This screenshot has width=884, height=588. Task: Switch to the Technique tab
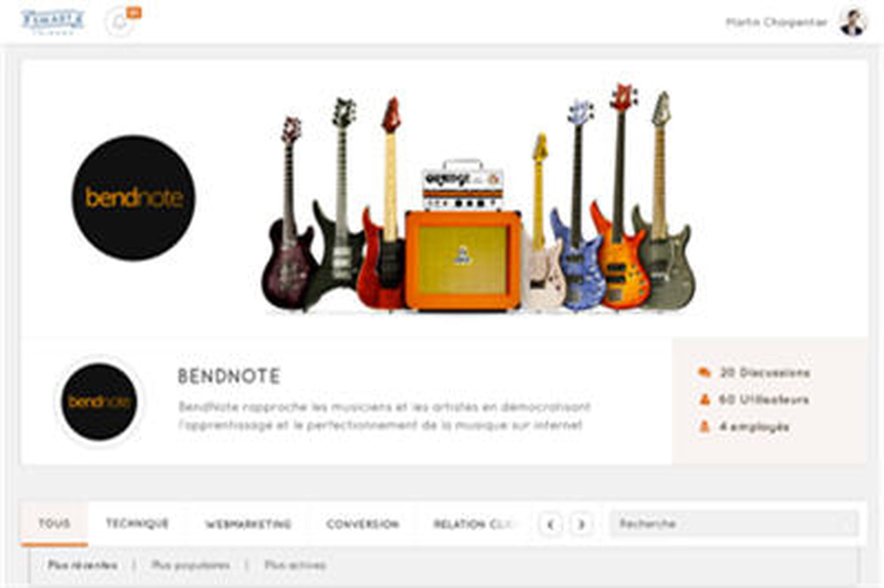pos(137,523)
